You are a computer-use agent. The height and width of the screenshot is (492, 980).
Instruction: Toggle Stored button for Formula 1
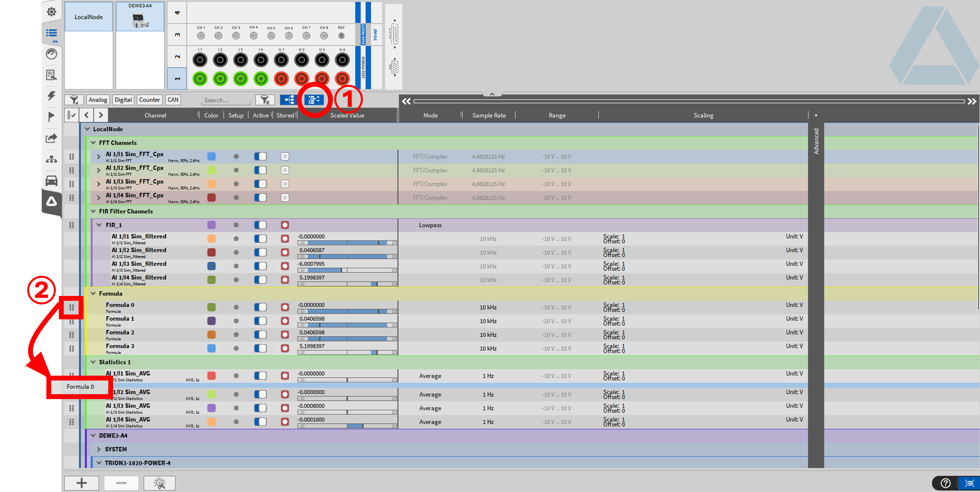[284, 321]
